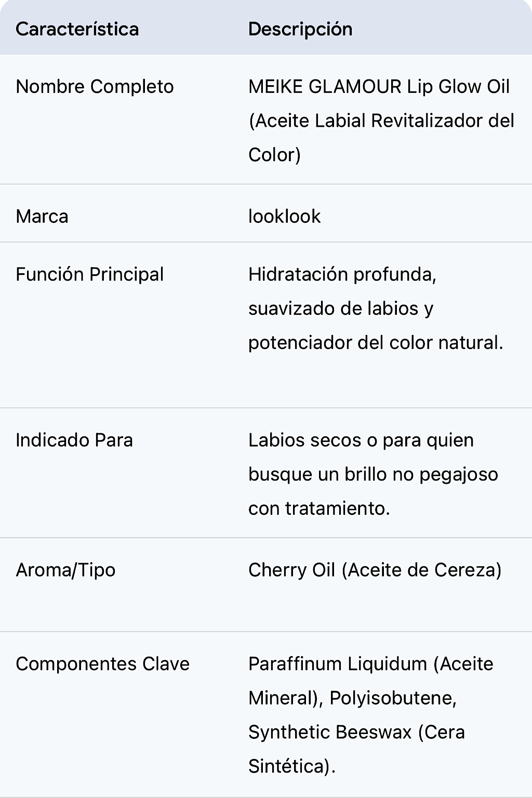
Task: Click the Descripción column header
Action: (x=300, y=29)
